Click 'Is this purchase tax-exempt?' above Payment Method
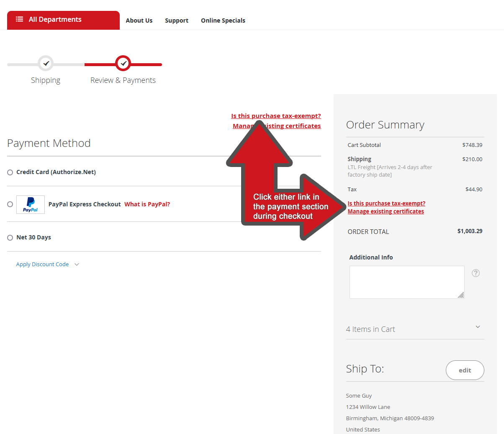This screenshot has width=504, height=434. (276, 116)
